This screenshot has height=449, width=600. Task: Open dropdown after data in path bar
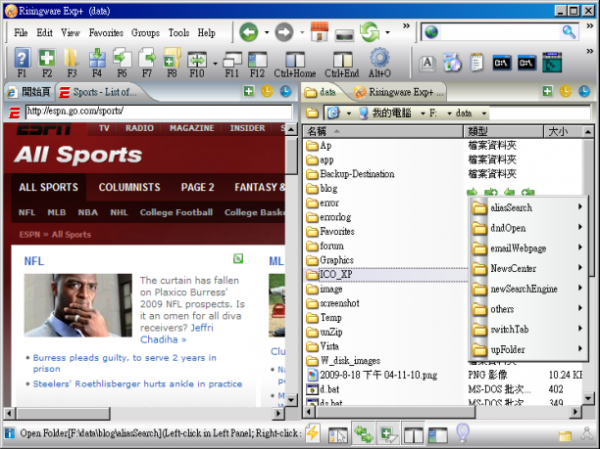point(484,113)
